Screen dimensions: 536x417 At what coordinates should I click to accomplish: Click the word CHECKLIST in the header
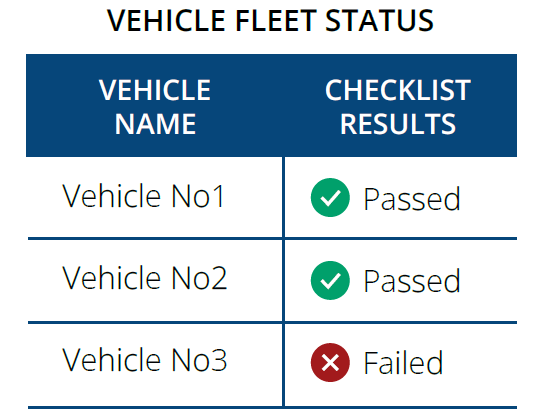[398, 90]
